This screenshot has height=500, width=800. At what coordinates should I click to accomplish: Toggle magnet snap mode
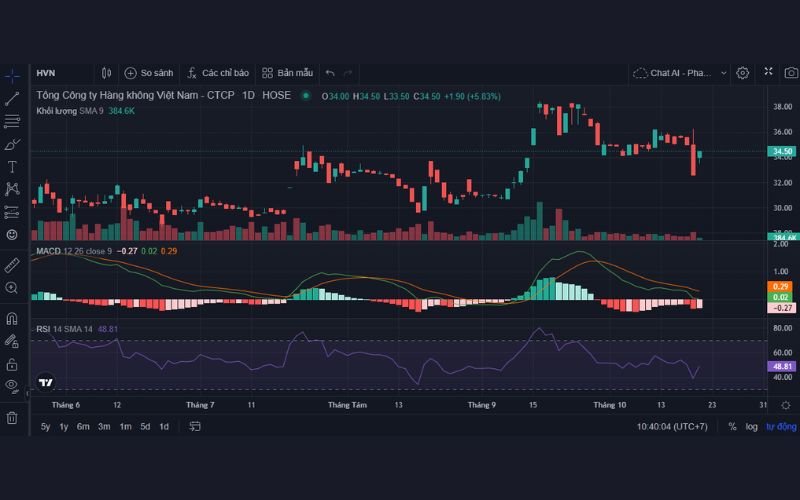(x=12, y=319)
